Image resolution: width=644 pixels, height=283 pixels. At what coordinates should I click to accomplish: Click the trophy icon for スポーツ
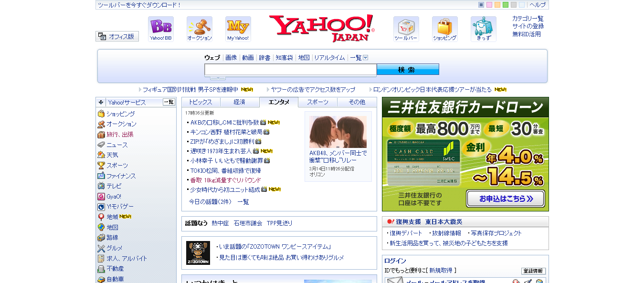(x=101, y=166)
